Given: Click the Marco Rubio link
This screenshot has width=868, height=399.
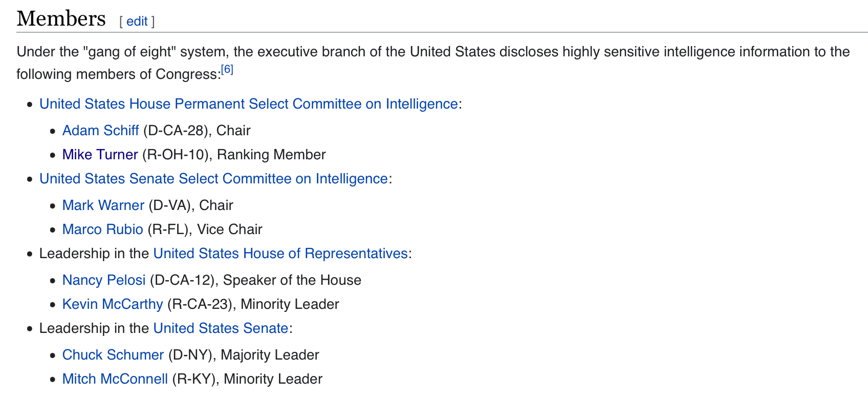Looking at the screenshot, I should 102,229.
